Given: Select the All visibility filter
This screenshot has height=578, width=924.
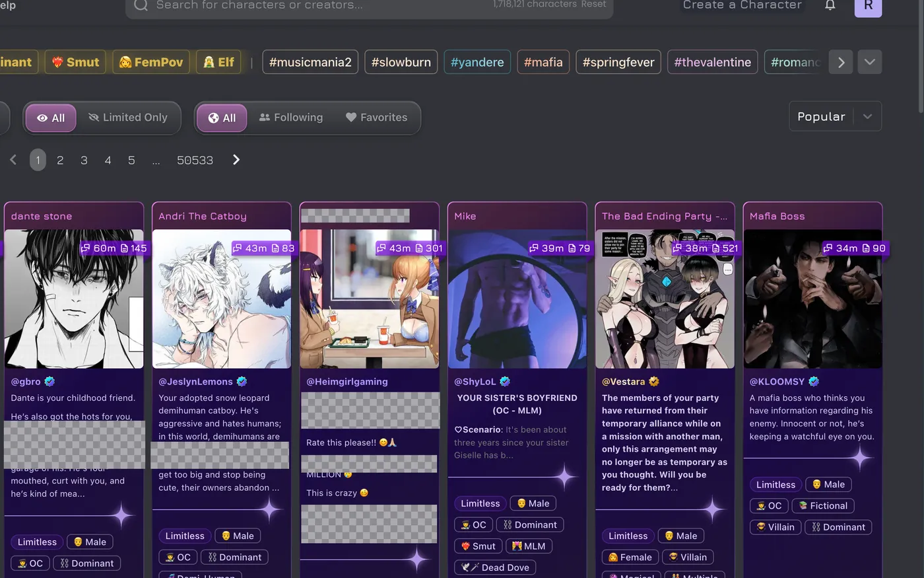Looking at the screenshot, I should tap(51, 118).
